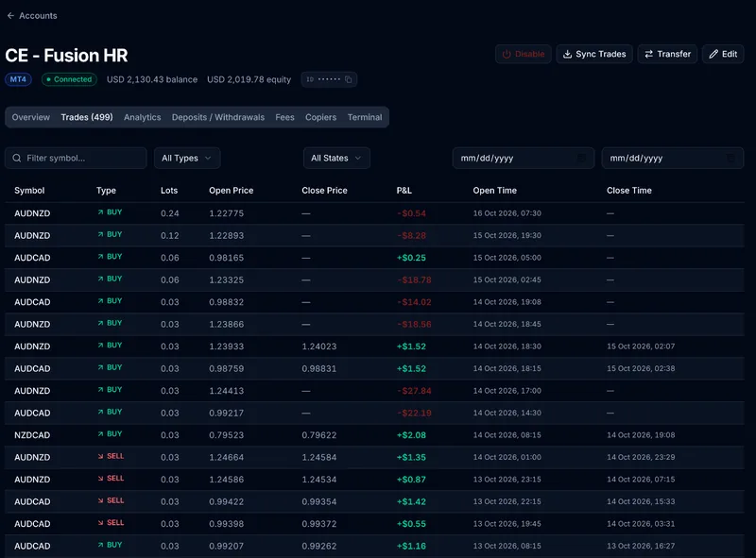The width and height of the screenshot is (756, 558).
Task: Click close price 0.98831
Action: [319, 368]
